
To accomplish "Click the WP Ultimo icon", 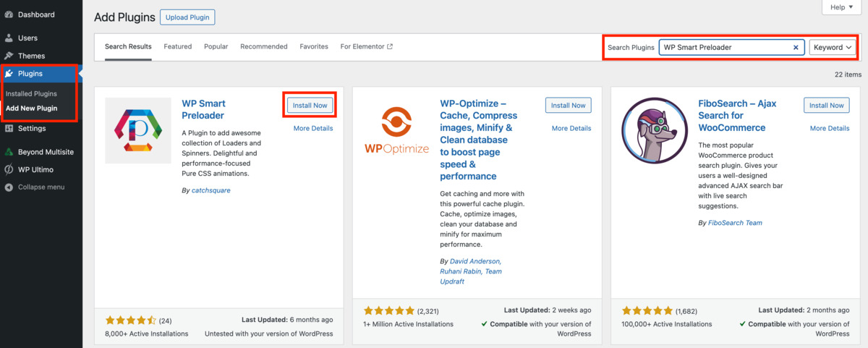I will coord(9,169).
